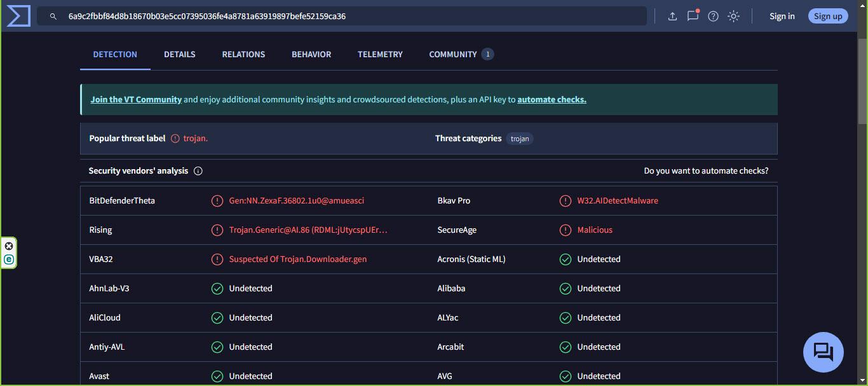This screenshot has height=386, width=868.
Task: Click the BitDefenderTheta vendor name
Action: pyautogui.click(x=122, y=201)
